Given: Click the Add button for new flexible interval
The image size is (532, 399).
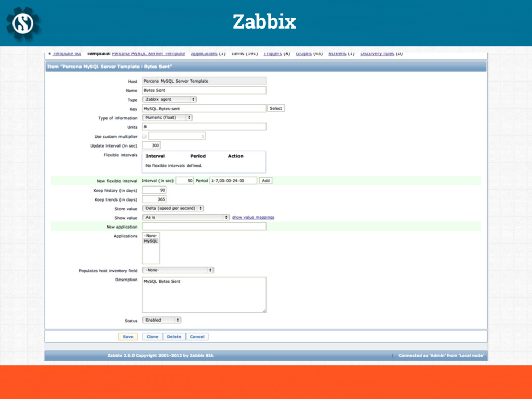Looking at the screenshot, I should 265,181.
